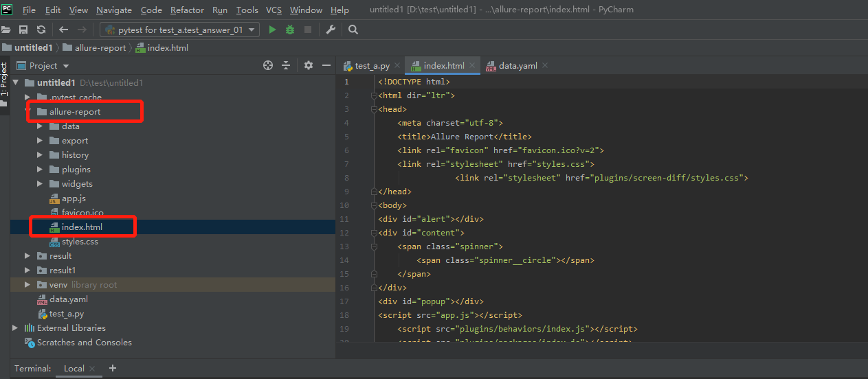868x379 pixels.
Task: Click the Terminal panel label
Action: pyautogui.click(x=33, y=369)
